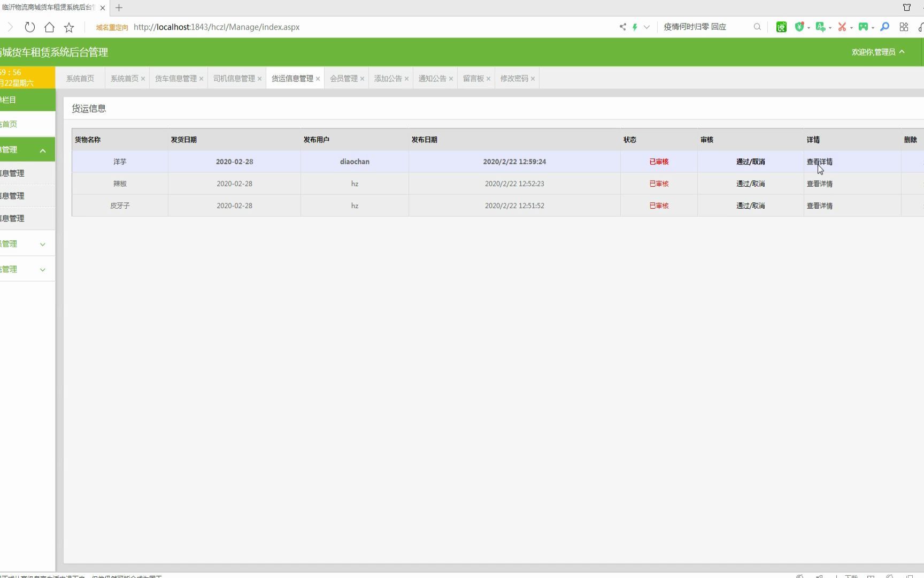Screen dimensions: 924x578
Task: Open a new browser tab with plus
Action: 119,7
